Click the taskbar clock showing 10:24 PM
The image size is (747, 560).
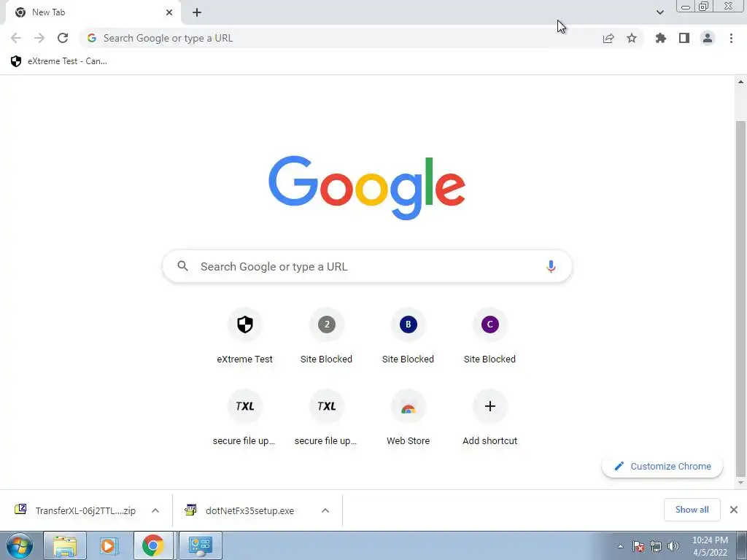click(x=710, y=546)
